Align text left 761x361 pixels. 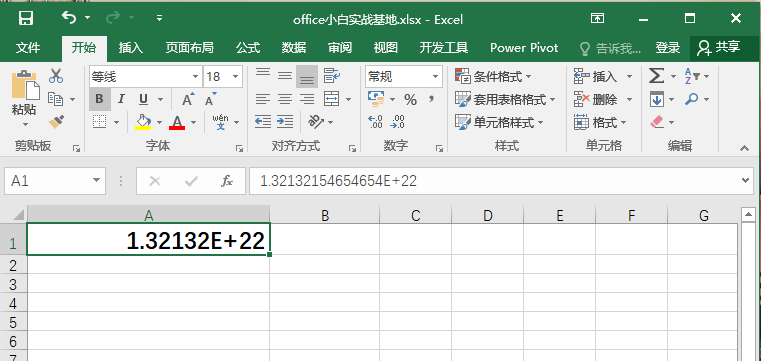pos(263,99)
